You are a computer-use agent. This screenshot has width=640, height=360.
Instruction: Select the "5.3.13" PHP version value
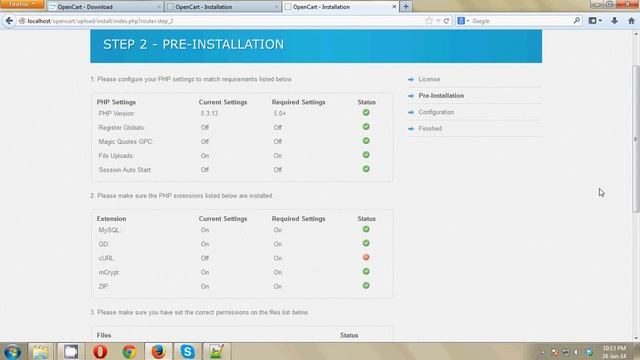pyautogui.click(x=209, y=113)
